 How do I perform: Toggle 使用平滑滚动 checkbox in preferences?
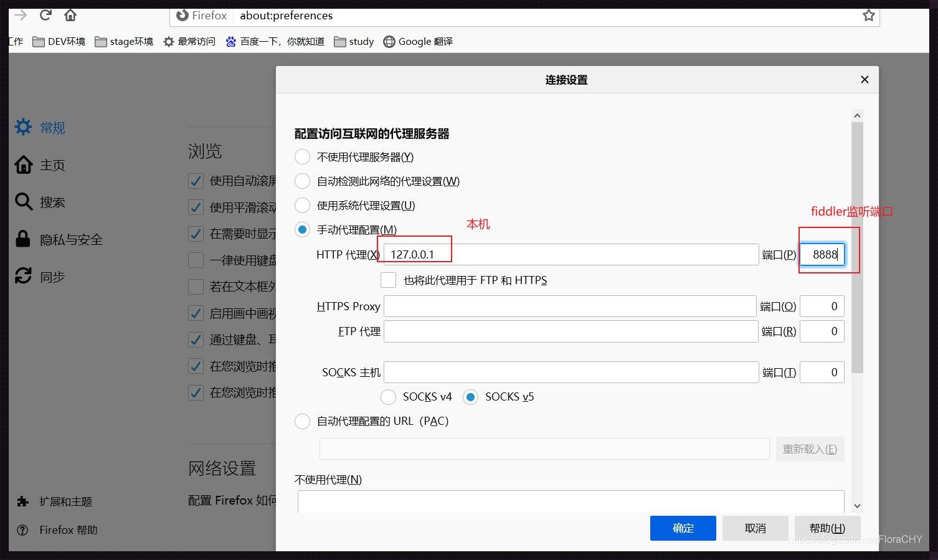196,207
